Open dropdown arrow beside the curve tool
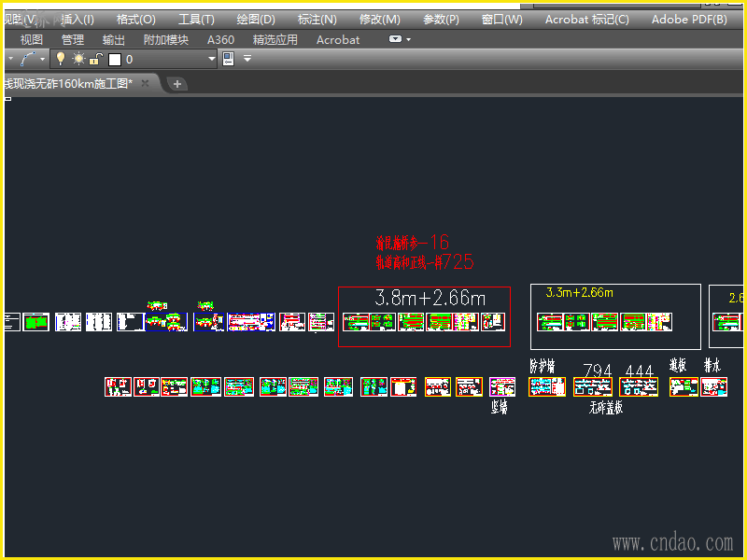Viewport: 747px width, 560px height. (x=42, y=59)
